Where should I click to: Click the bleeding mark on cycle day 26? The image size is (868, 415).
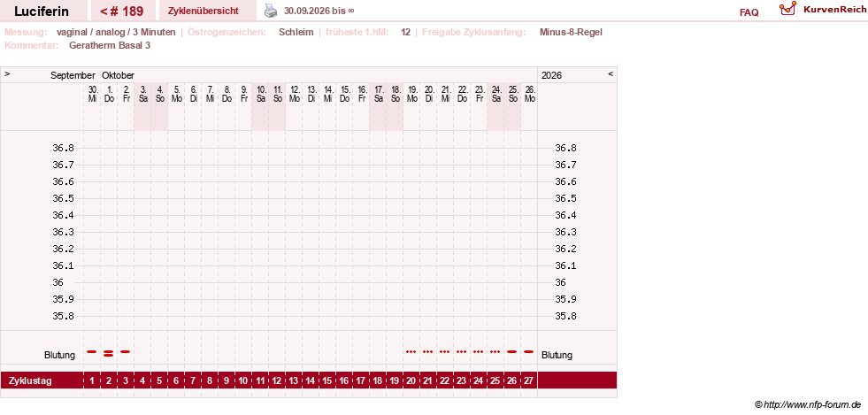pyautogui.click(x=512, y=351)
